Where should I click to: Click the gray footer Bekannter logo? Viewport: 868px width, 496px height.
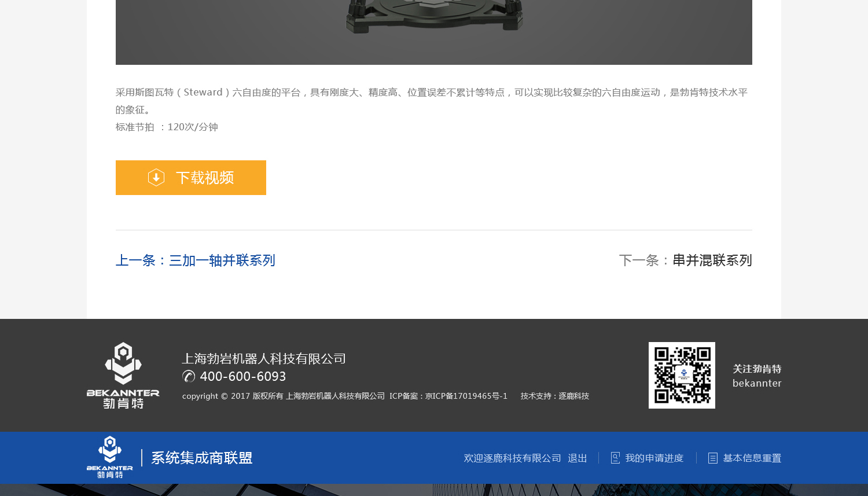tap(123, 375)
